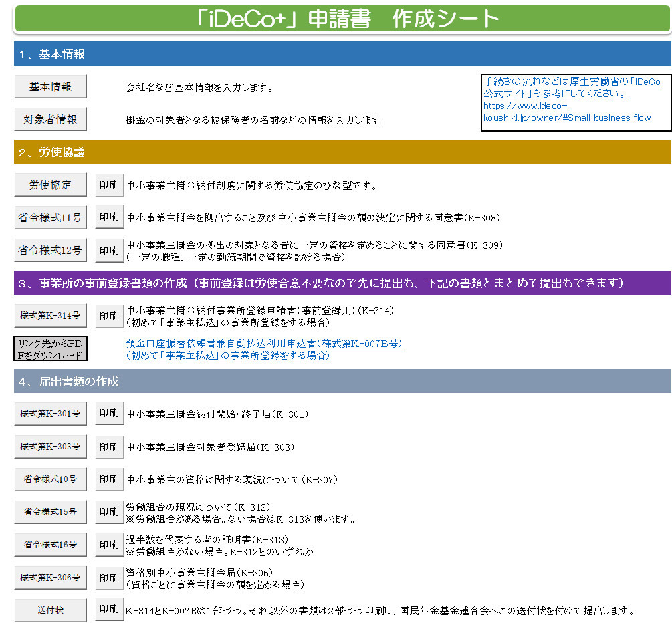
Task: Click 中小事業主掛金納付開始・終了届(K-301) text
Action: 218,414
